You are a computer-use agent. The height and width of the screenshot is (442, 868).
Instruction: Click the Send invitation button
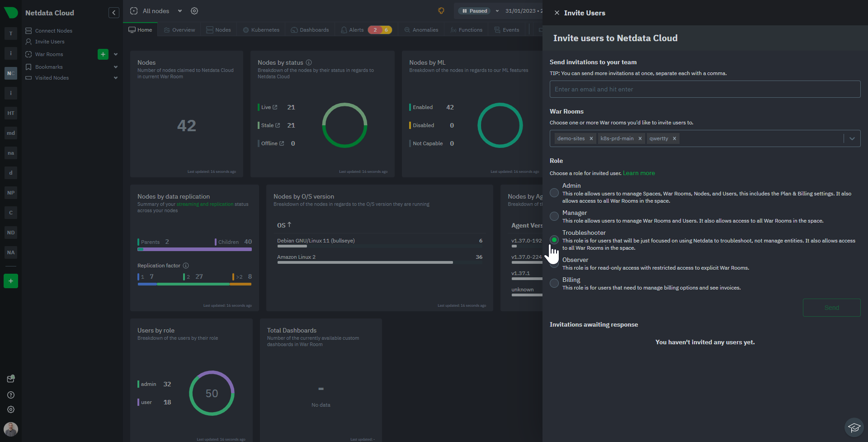831,308
